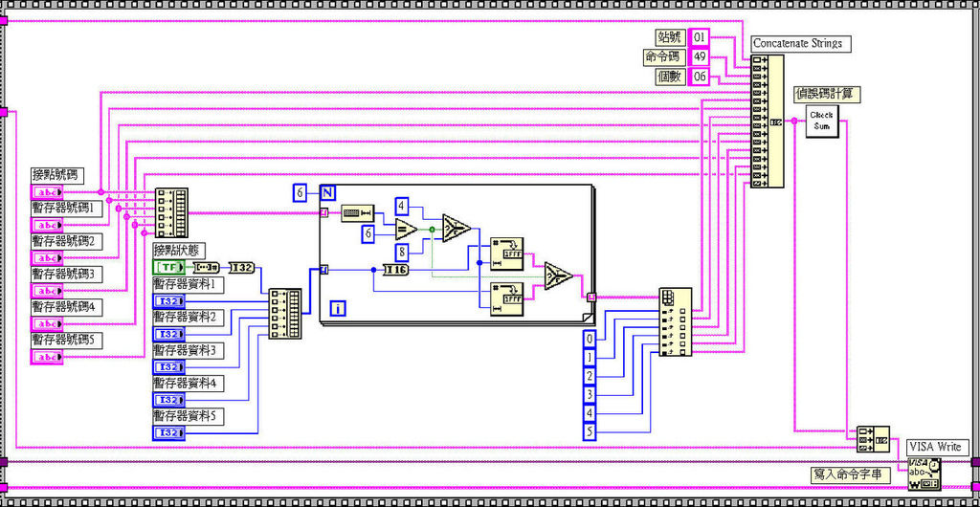This screenshot has height=507, width=980.
Task: Select the 暫存器資料4 I32 terminal
Action: pos(168,400)
